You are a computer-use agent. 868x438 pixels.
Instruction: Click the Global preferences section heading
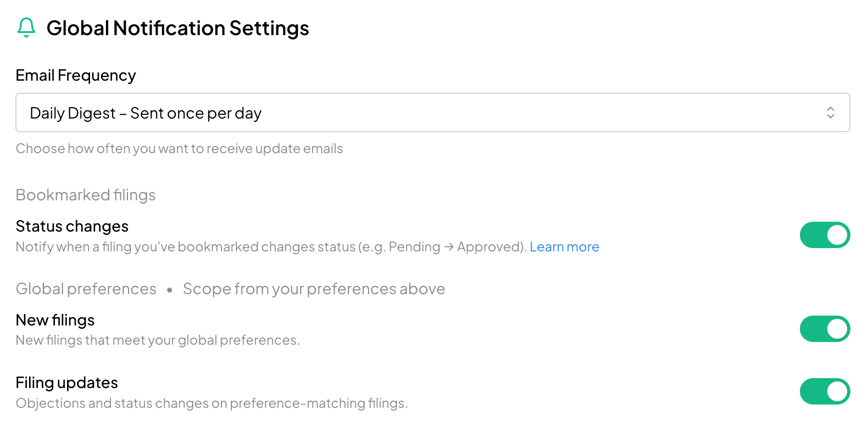(86, 289)
